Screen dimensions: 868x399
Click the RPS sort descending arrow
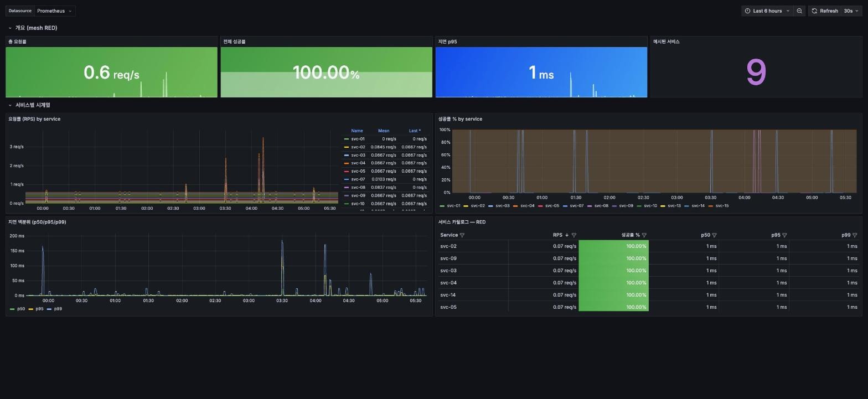tap(566, 235)
